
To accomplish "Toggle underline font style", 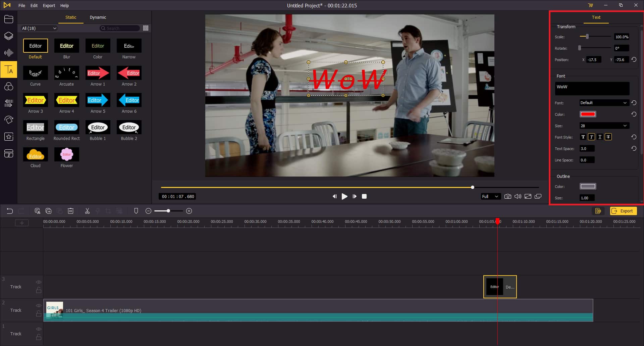I will pos(600,137).
